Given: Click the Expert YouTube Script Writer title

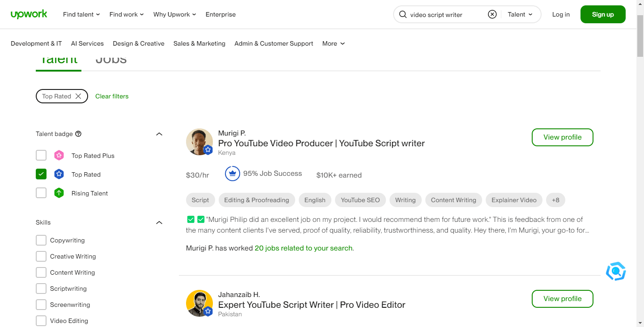Looking at the screenshot, I should click(x=312, y=305).
